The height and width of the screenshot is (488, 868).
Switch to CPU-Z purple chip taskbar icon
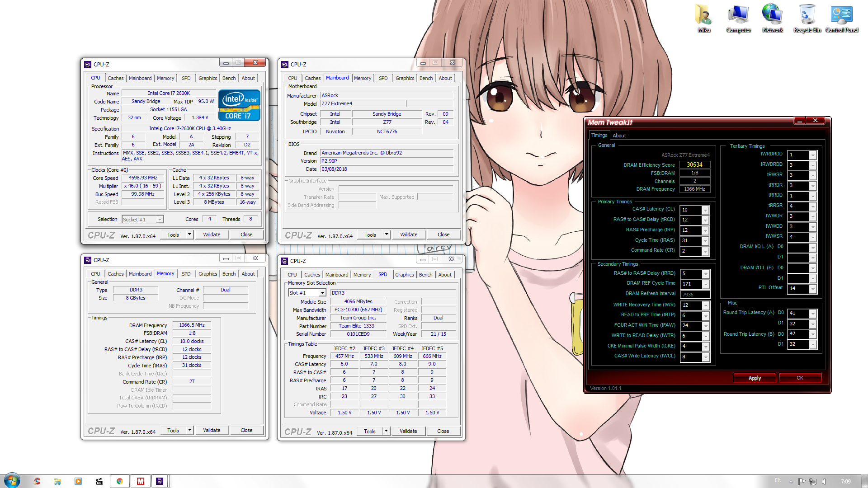tap(160, 481)
